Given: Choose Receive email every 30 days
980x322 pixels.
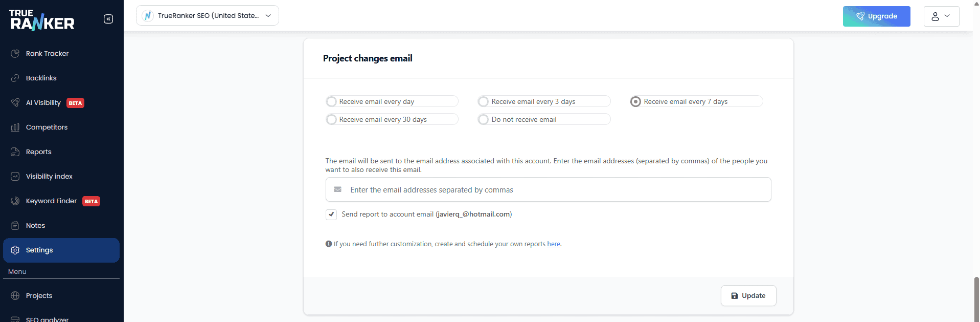Looking at the screenshot, I should pyautogui.click(x=332, y=119).
